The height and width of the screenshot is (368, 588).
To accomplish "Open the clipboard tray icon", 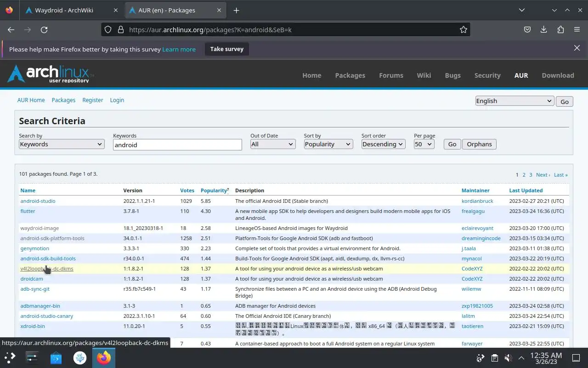I will coord(494,358).
